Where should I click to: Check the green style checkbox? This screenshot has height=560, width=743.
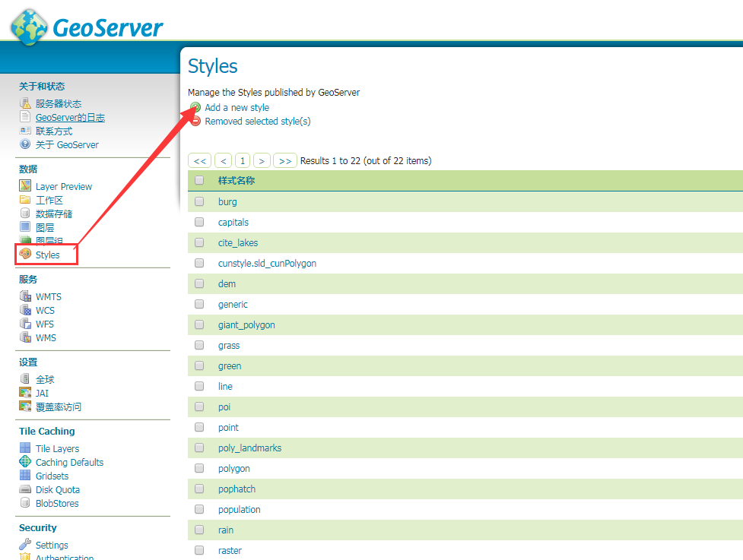[x=199, y=365]
